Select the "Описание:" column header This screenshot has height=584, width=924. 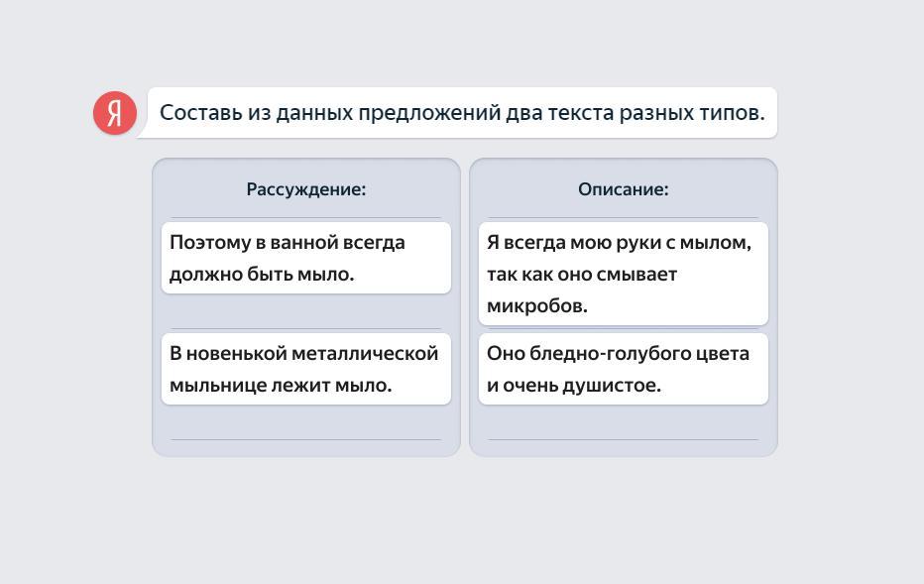click(624, 188)
